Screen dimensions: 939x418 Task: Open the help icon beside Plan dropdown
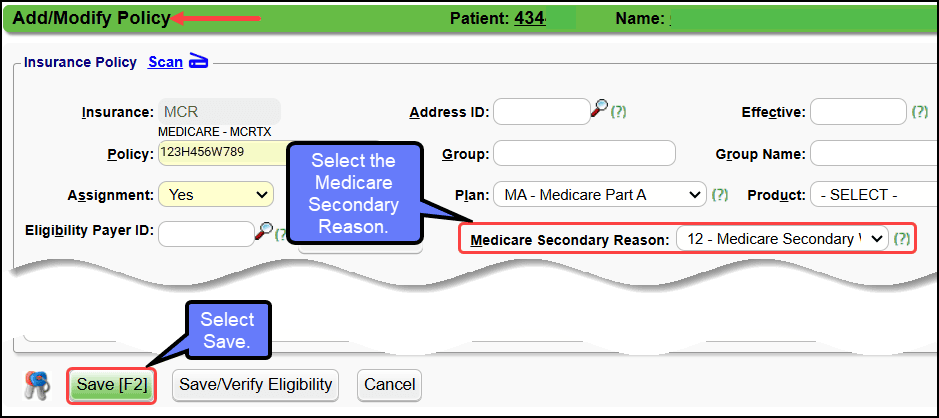tap(719, 194)
